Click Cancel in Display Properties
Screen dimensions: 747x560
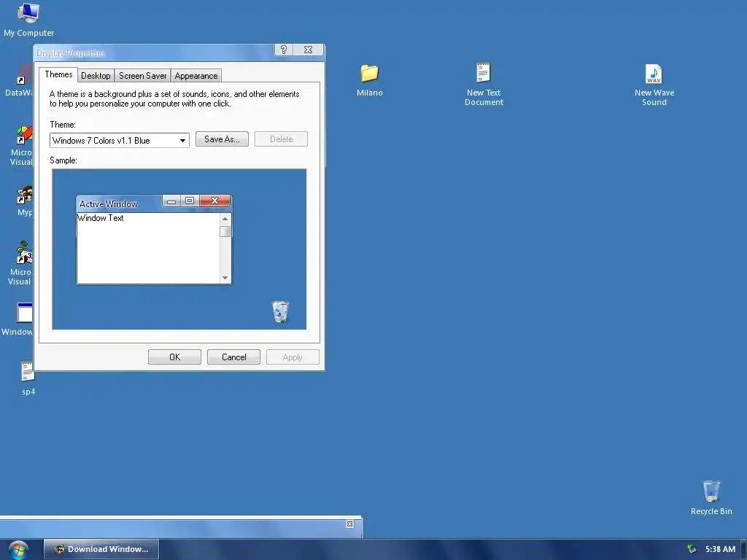tap(233, 357)
